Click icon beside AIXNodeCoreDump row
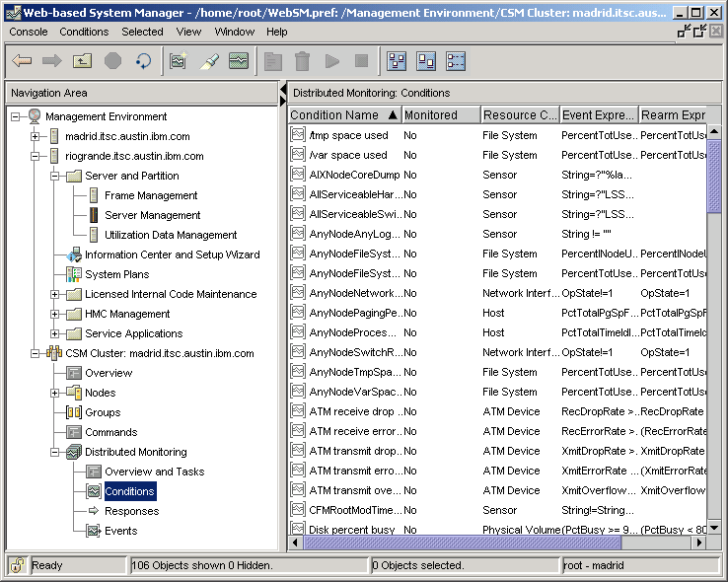This screenshot has width=728, height=582. point(297,174)
